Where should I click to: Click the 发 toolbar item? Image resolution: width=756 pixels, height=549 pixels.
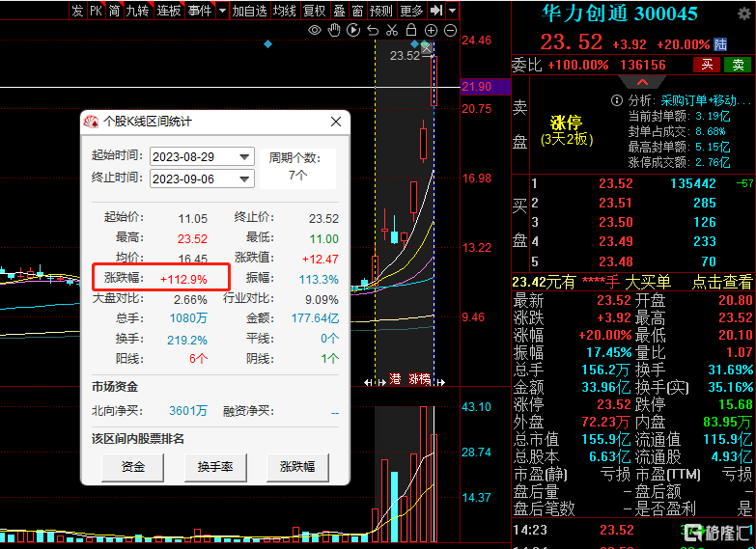pos(77,10)
